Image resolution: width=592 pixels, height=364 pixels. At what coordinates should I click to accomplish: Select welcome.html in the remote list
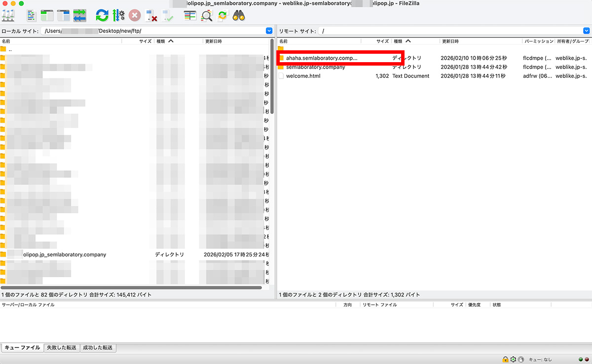pos(303,76)
